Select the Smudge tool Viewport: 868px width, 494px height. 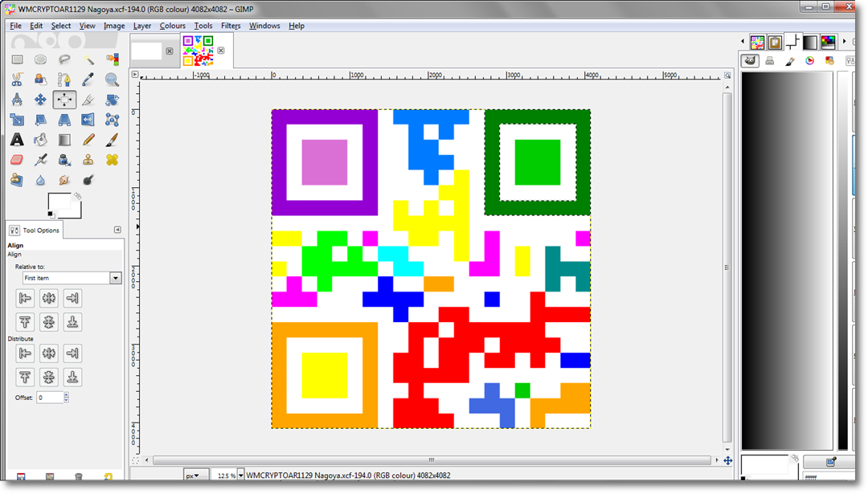tap(64, 180)
